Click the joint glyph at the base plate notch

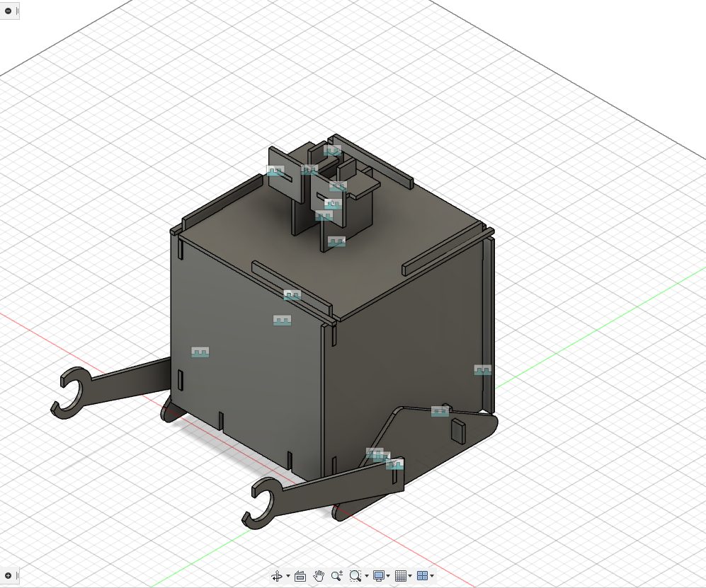pyautogui.click(x=440, y=411)
